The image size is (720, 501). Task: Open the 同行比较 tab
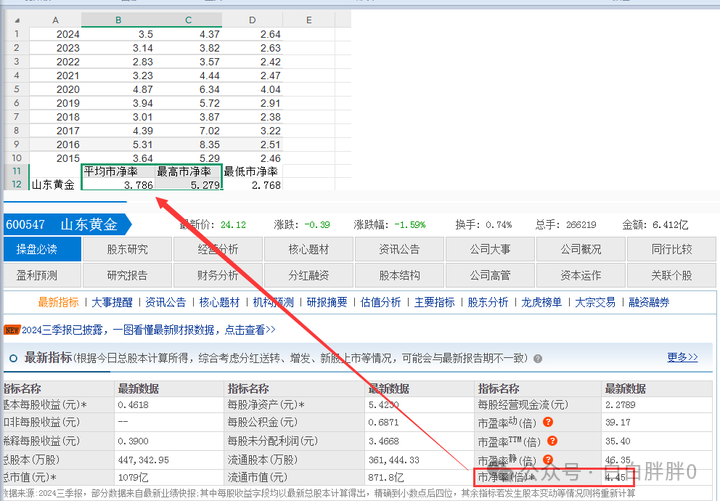pyautogui.click(x=671, y=249)
